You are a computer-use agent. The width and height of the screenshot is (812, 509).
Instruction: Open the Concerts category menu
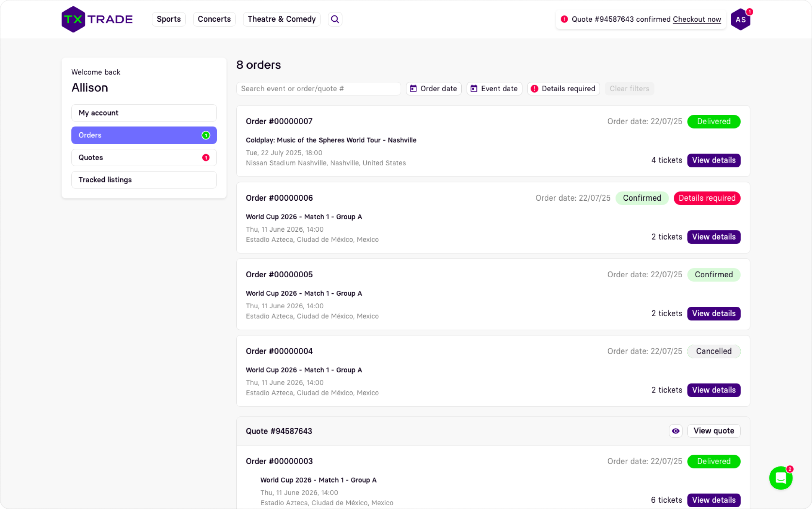[214, 19]
